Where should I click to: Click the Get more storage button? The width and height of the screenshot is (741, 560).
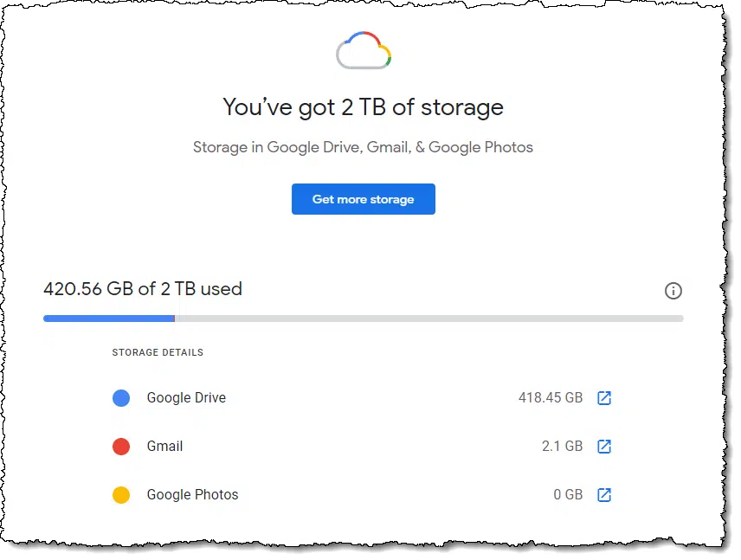(x=363, y=199)
